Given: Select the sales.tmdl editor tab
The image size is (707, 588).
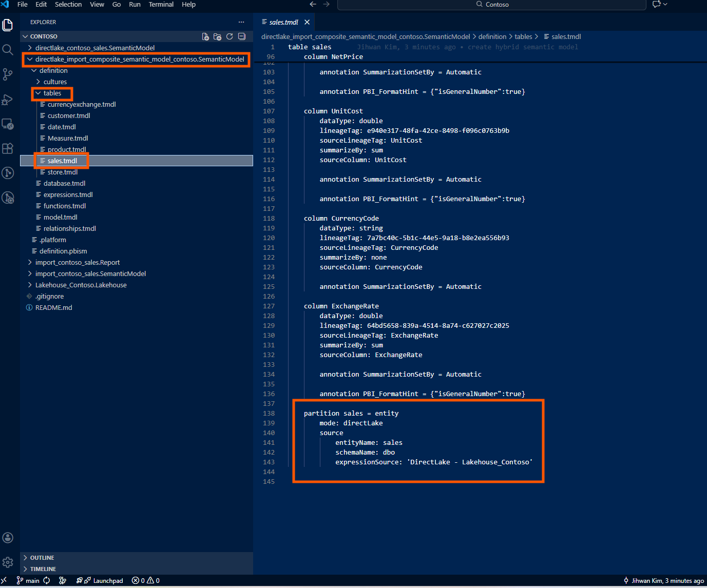Looking at the screenshot, I should [x=284, y=22].
